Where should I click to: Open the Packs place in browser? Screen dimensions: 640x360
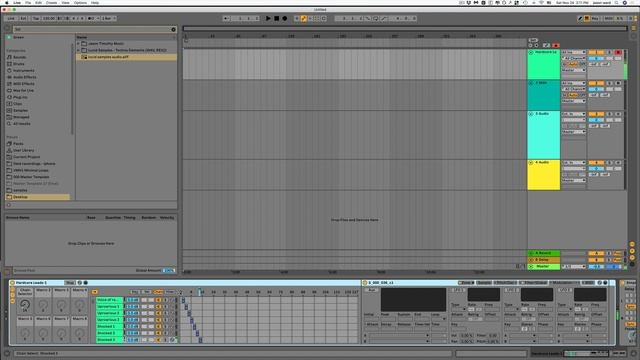[x=18, y=144]
